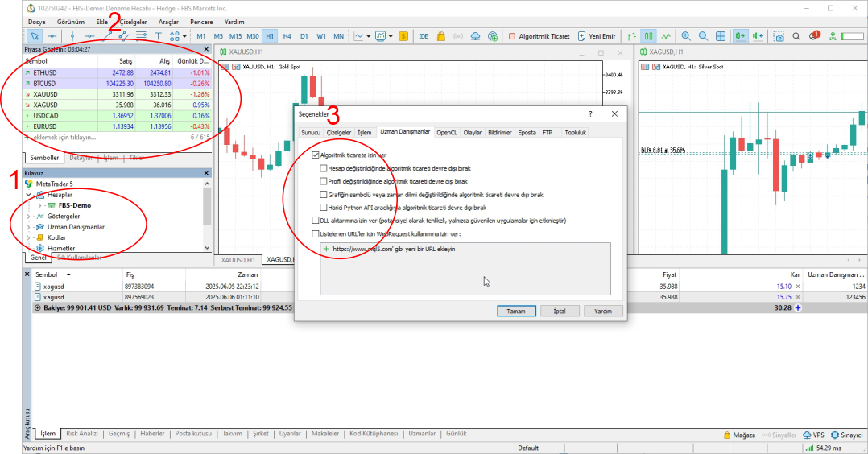The width and height of the screenshot is (868, 454).
Task: Take a chart screenshot with camera icon
Action: click(x=779, y=36)
